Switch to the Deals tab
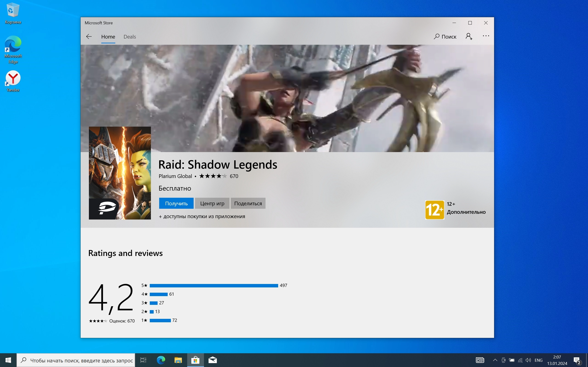 tap(130, 37)
